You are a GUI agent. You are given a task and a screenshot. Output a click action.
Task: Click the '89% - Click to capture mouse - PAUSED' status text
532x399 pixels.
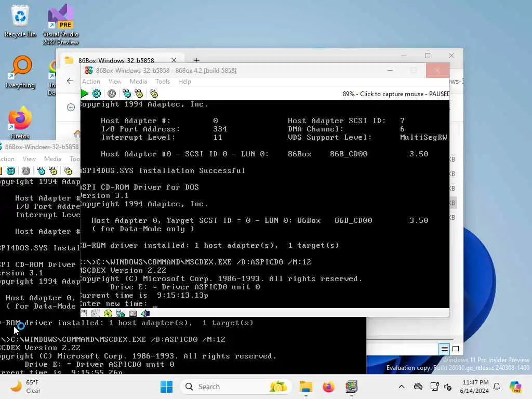[396, 94]
